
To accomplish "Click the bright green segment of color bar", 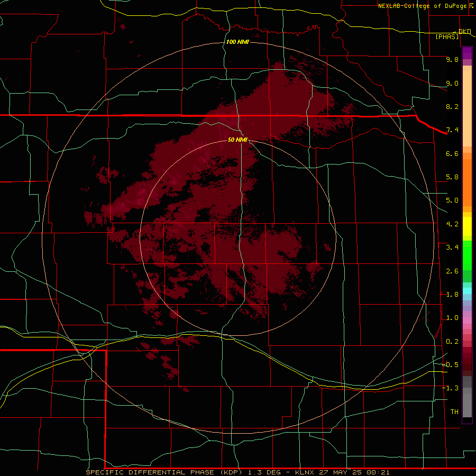I will [x=467, y=255].
